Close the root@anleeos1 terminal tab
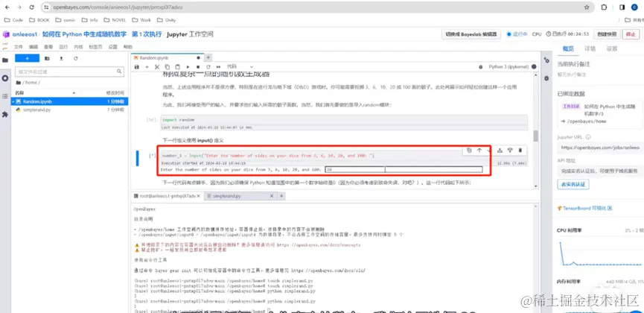This screenshot has height=313, width=644. click(199, 196)
